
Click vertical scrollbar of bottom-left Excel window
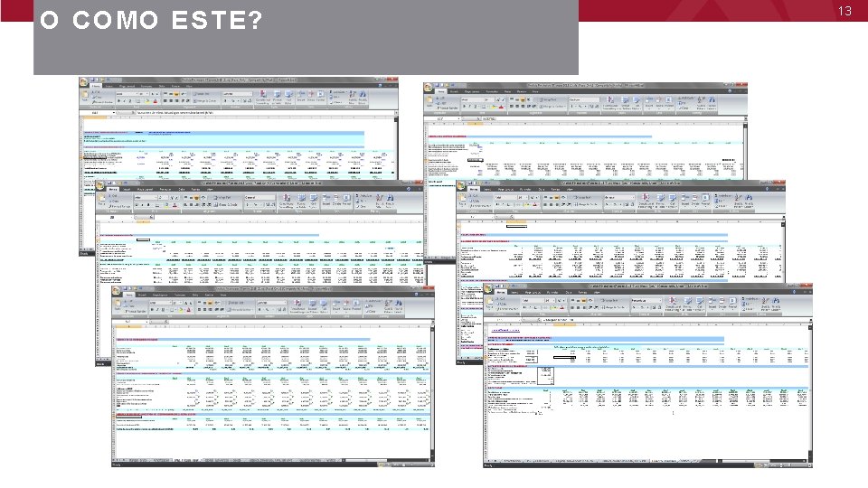432,390
